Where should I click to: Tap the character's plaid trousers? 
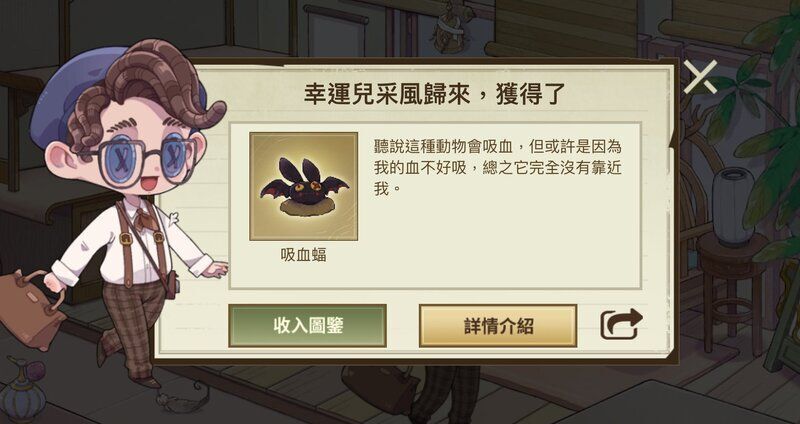coord(130,327)
